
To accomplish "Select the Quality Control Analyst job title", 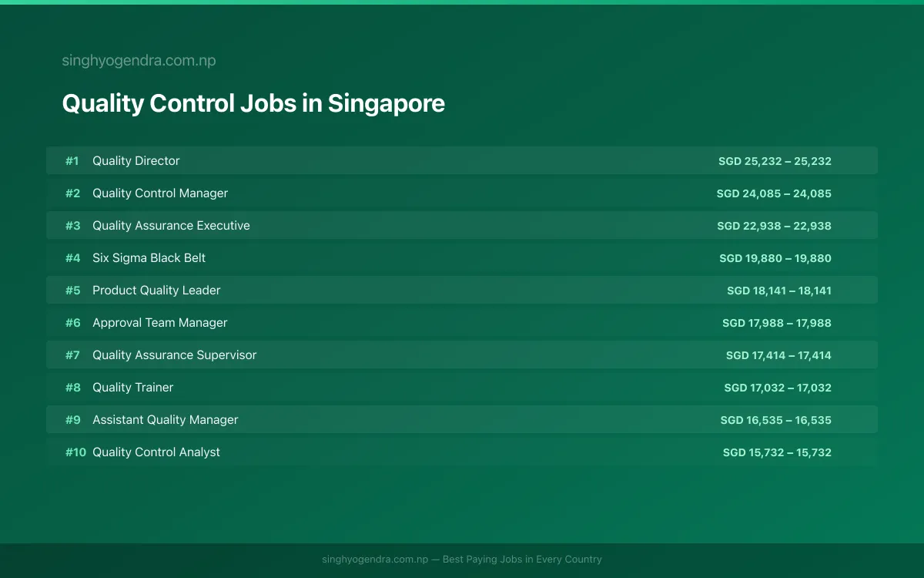I will coord(156,452).
